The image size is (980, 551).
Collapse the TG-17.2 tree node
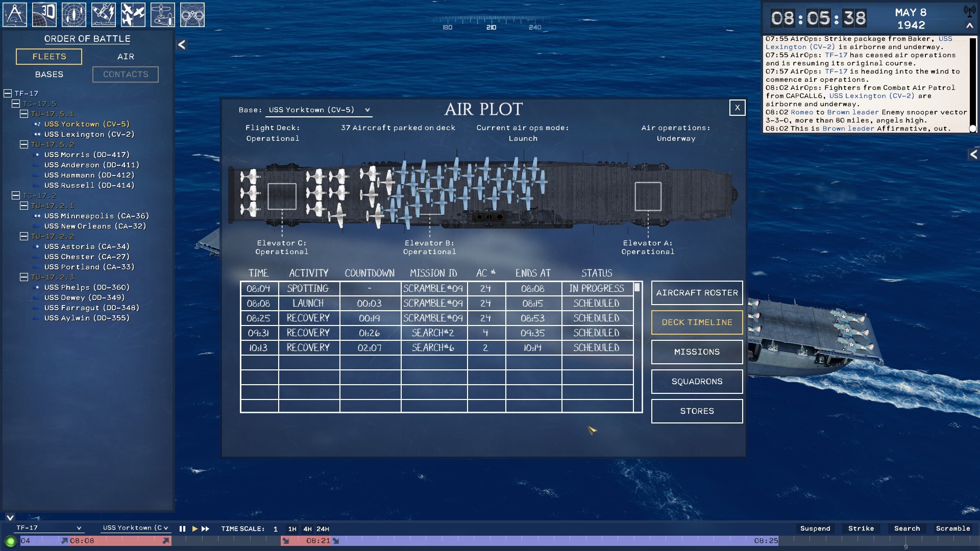point(16,195)
